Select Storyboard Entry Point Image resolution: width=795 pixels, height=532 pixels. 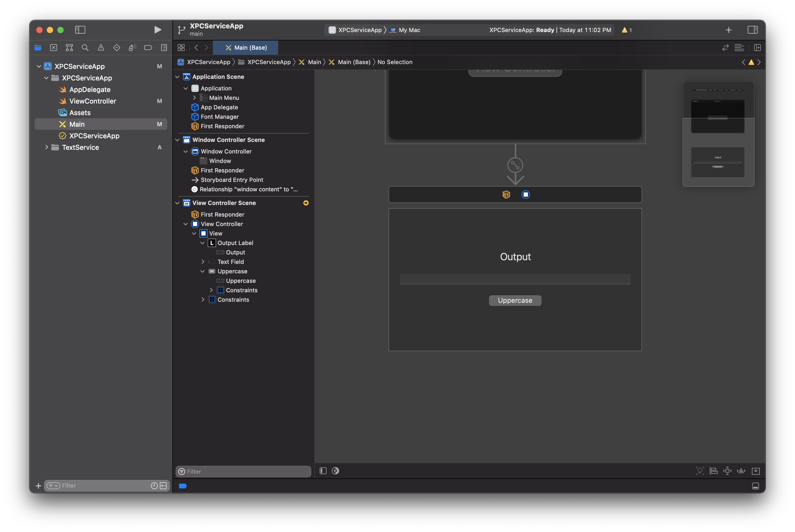tap(232, 180)
